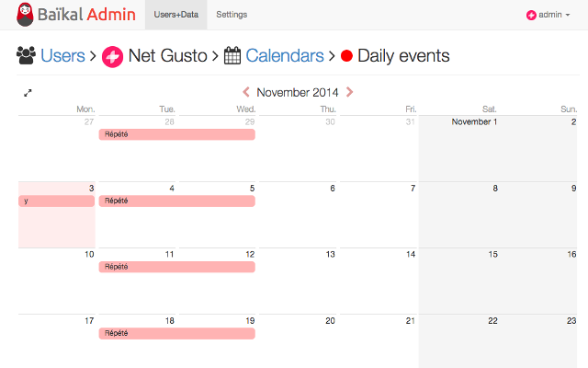588x368 pixels.
Task: Expand calendar to fullscreen with arrows icon
Action: 28,93
